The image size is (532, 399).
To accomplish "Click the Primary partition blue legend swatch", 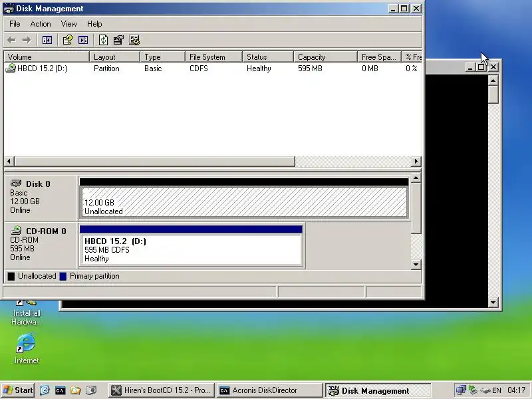I will [63, 276].
